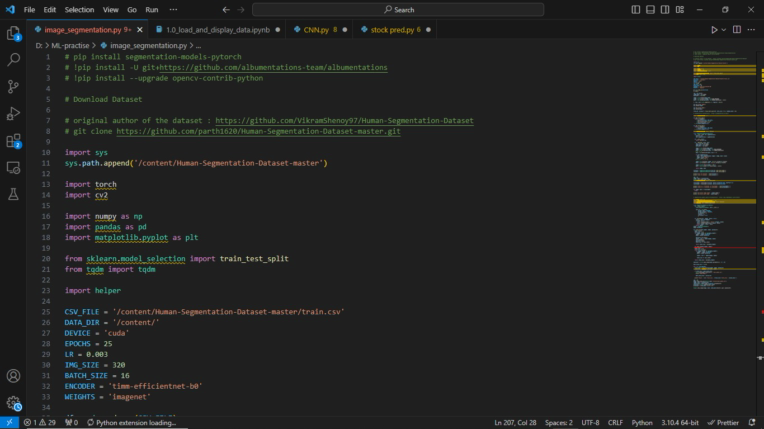Place cursor on the 'import torch' line
764x429 pixels.
point(91,184)
